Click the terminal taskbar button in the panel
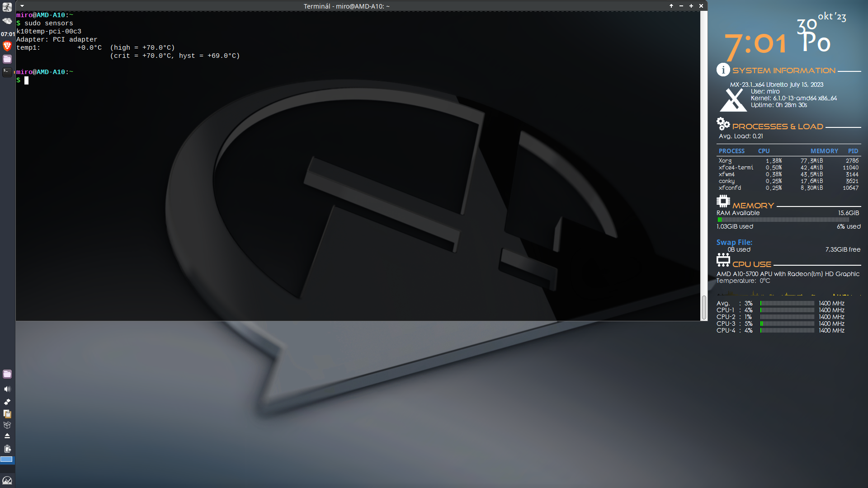The height and width of the screenshot is (488, 868). click(x=7, y=72)
